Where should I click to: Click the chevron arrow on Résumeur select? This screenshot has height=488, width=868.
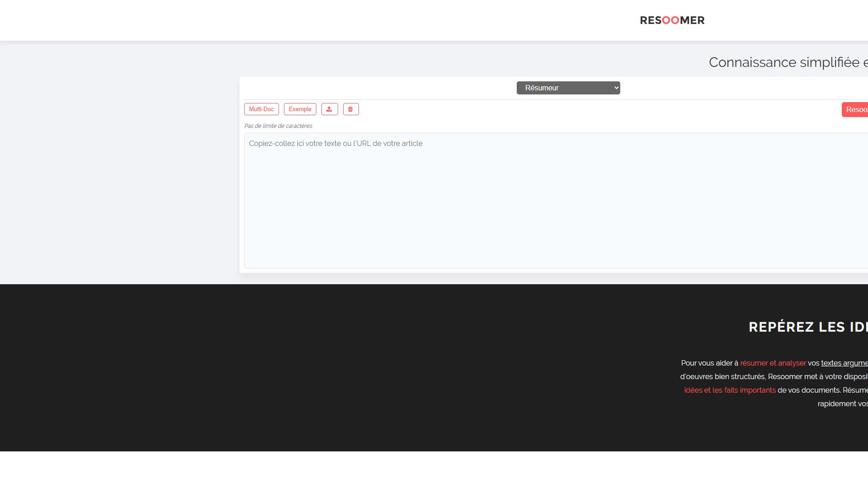click(617, 88)
